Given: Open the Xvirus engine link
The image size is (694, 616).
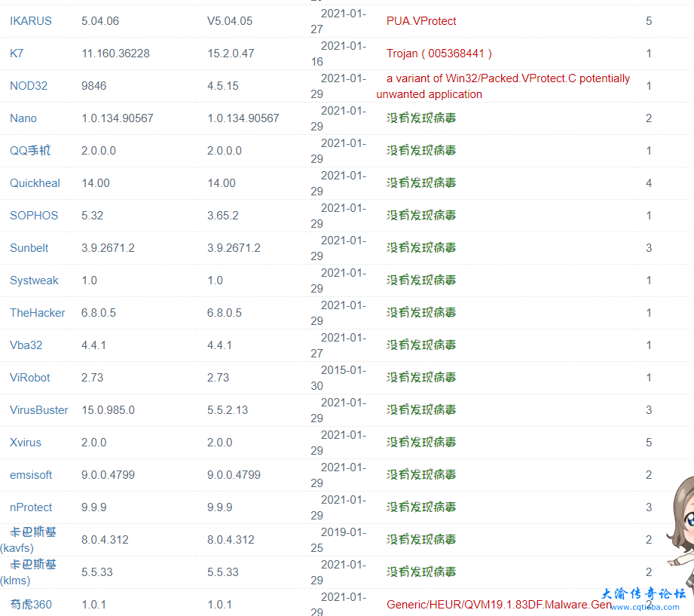Looking at the screenshot, I should 25,442.
